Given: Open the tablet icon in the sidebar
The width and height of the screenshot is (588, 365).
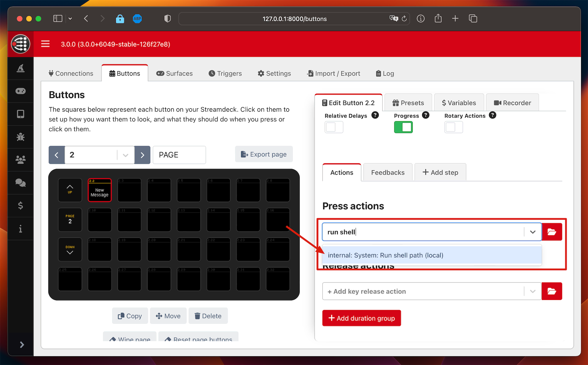Looking at the screenshot, I should coord(21,114).
